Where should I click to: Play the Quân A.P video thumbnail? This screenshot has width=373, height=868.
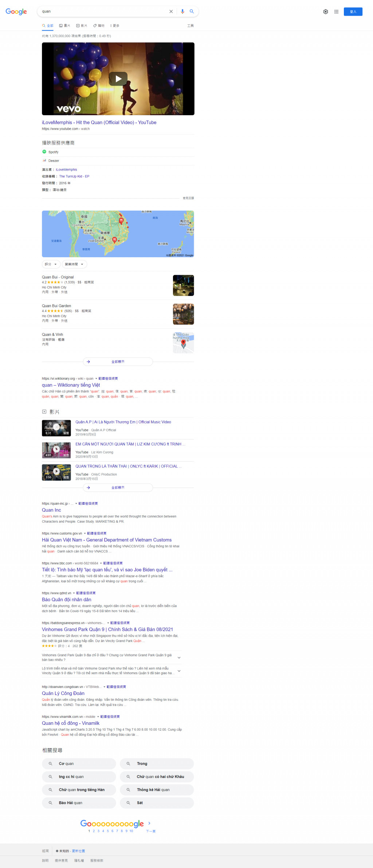[56, 428]
